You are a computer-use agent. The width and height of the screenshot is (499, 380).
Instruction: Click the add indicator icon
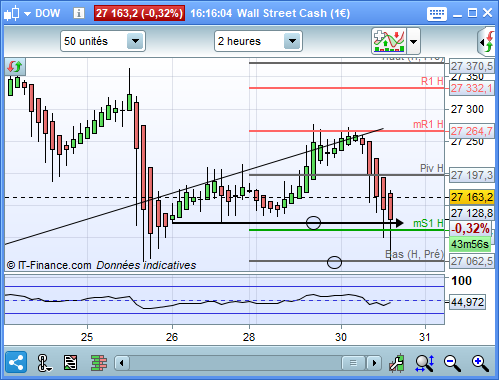pyautogui.click(x=389, y=41)
